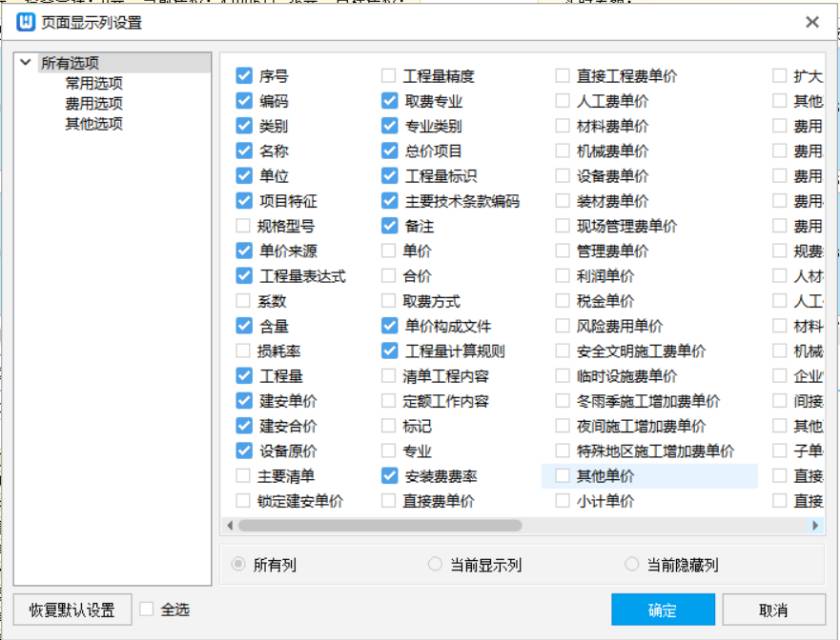Screen dimensions: 840x640
Task: Enable the 锁定建安单价 checkbox
Action: [x=243, y=501]
